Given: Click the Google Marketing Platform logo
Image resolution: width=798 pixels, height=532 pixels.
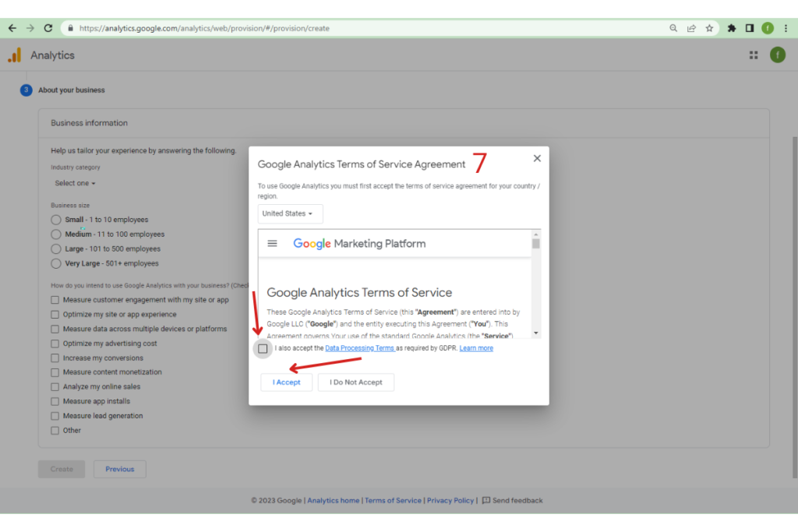Looking at the screenshot, I should tap(359, 244).
